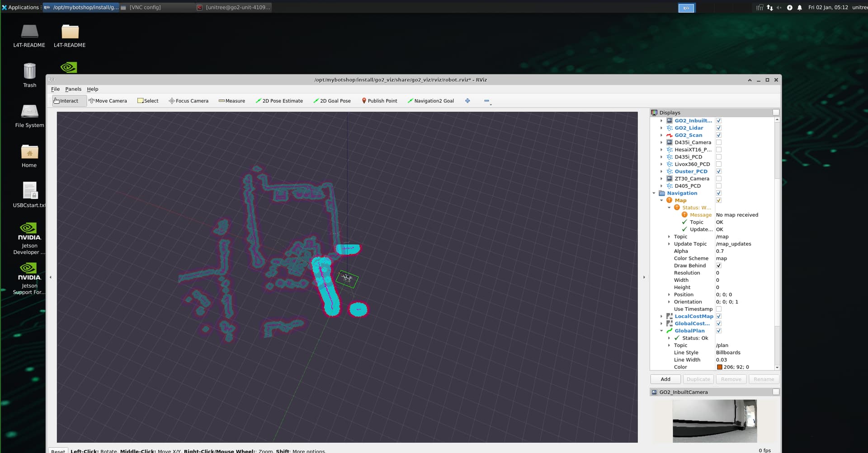Click the blue plus add-tool icon

point(467,101)
